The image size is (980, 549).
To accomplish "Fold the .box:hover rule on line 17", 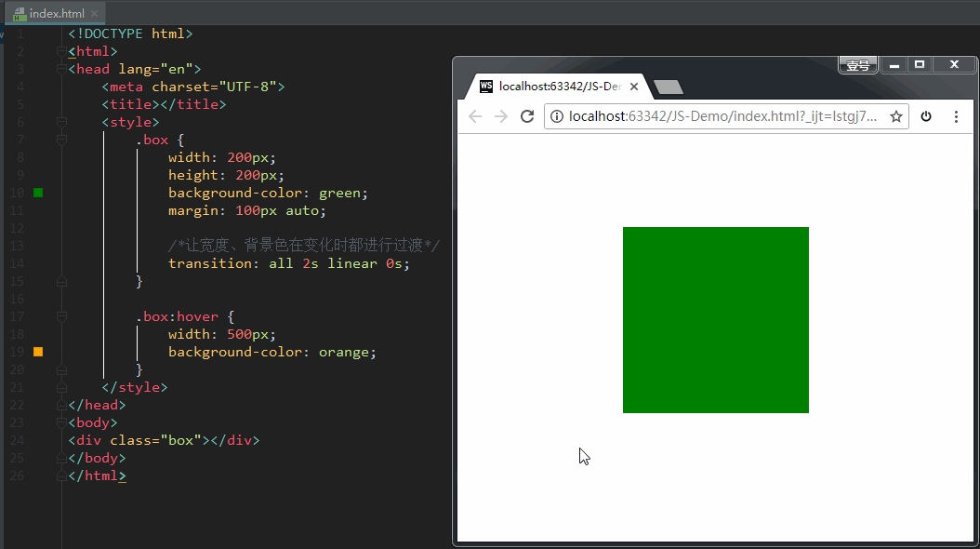I will point(61,316).
